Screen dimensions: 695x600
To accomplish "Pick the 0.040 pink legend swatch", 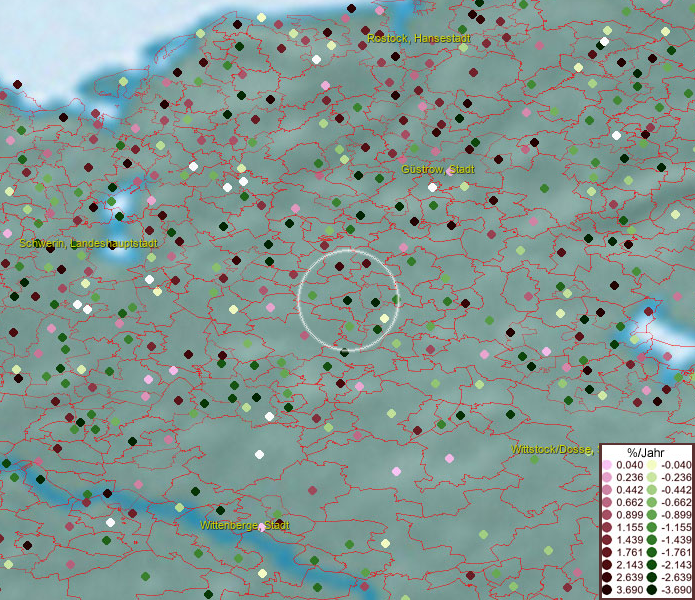I will pyautogui.click(x=607, y=465).
